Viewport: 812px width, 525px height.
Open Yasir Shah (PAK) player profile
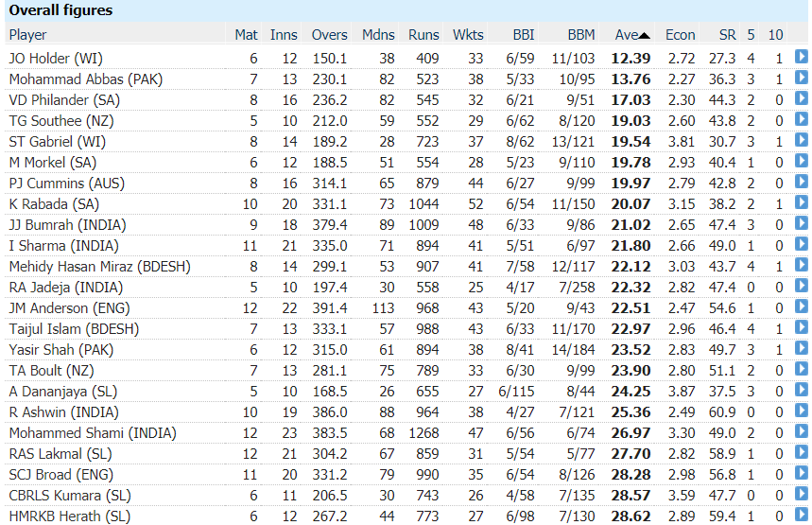[x=61, y=350]
